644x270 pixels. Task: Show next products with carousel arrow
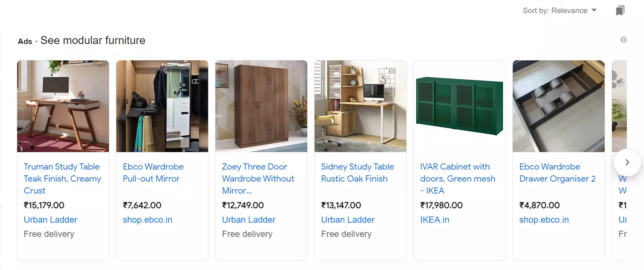pos(627,162)
